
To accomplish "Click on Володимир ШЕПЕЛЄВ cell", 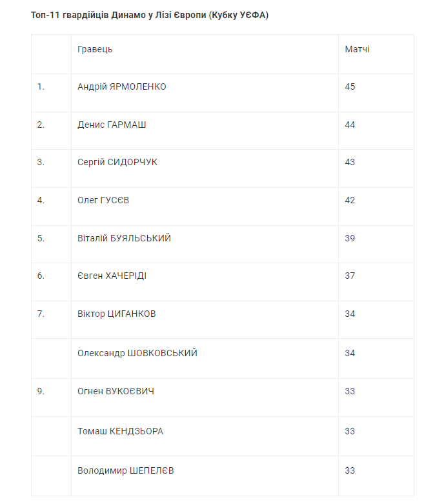I will tap(125, 470).
